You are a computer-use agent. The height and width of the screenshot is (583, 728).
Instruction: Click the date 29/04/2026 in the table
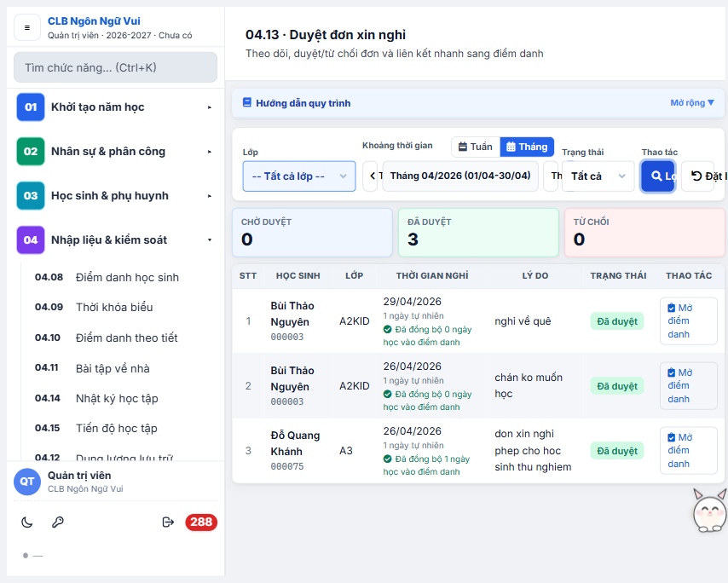413,302
